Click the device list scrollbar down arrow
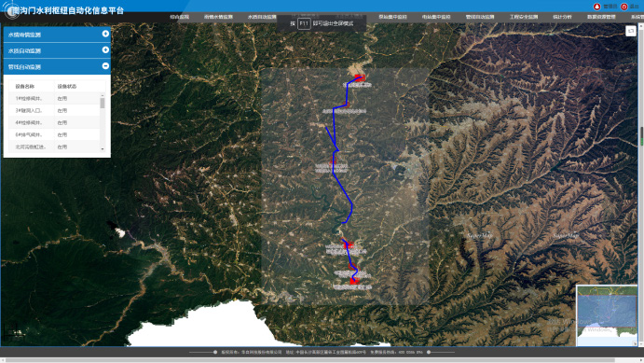Viewport: 644px width, 363px height. (x=103, y=149)
